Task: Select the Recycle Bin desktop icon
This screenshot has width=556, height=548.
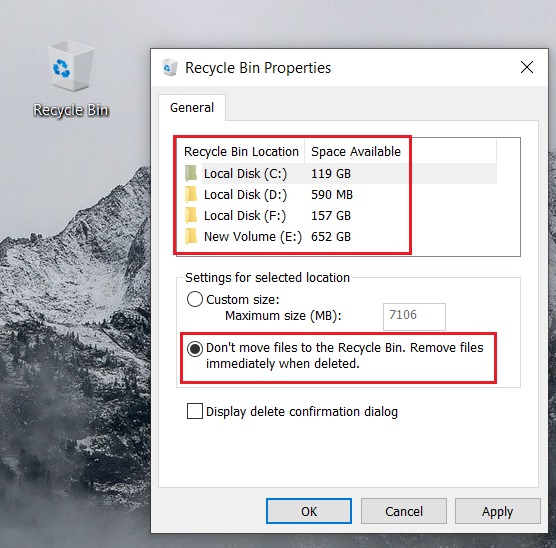Action: (x=71, y=79)
